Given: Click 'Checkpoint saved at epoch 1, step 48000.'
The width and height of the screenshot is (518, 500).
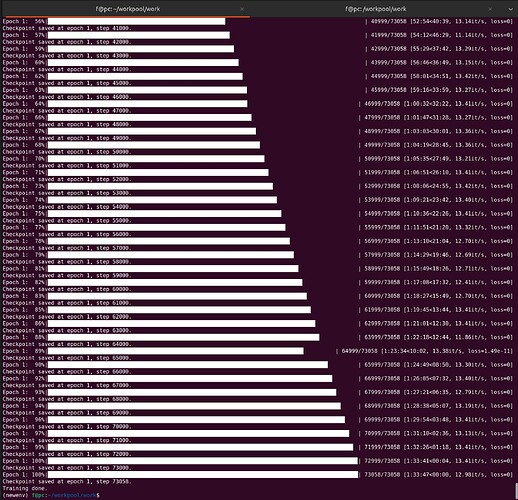Looking at the screenshot, I should (x=67, y=124).
